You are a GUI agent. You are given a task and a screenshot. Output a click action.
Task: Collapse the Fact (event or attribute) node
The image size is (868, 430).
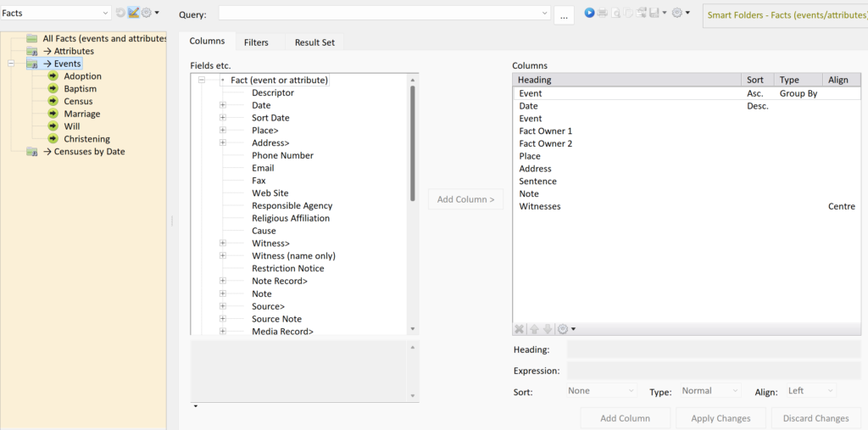coord(202,80)
